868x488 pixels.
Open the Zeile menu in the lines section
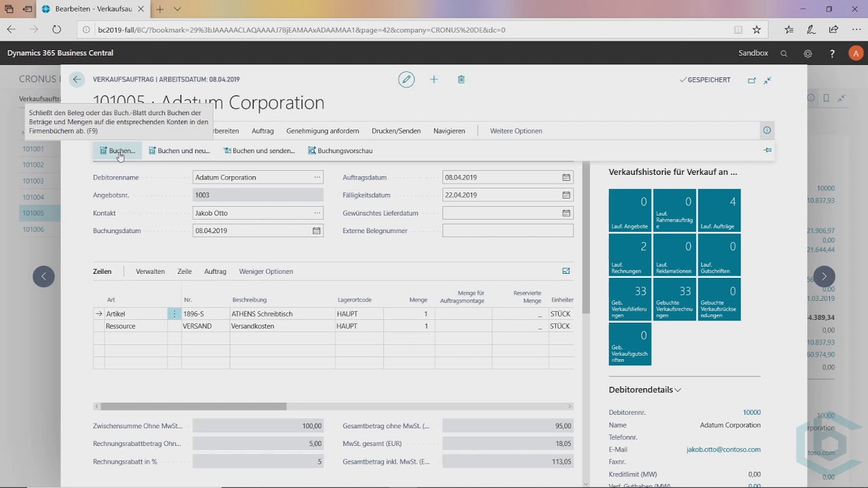[184, 271]
